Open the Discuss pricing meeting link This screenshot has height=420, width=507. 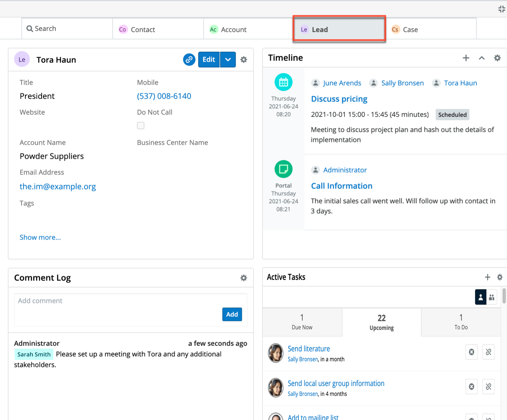tap(339, 99)
